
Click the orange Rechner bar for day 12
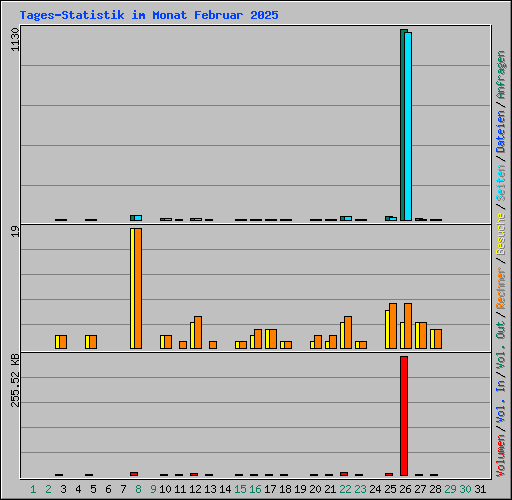click(198, 333)
